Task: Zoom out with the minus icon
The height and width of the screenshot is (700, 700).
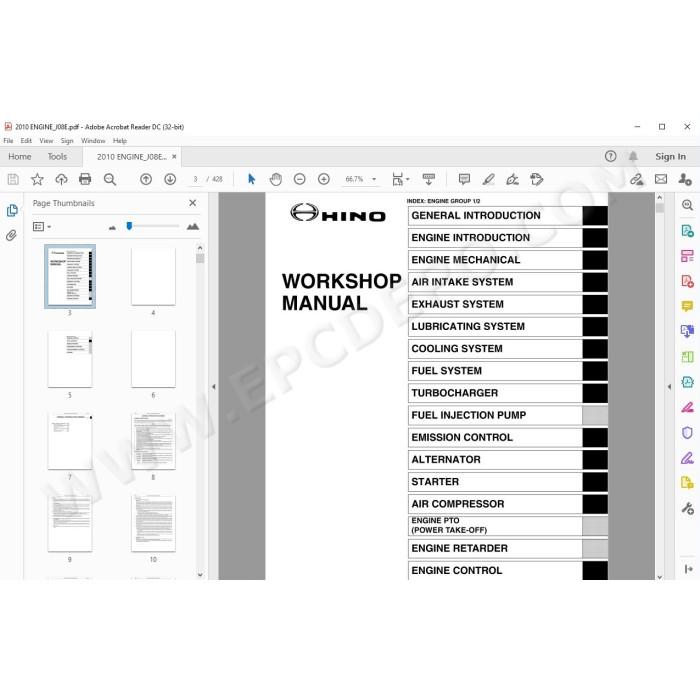Action: [x=300, y=179]
